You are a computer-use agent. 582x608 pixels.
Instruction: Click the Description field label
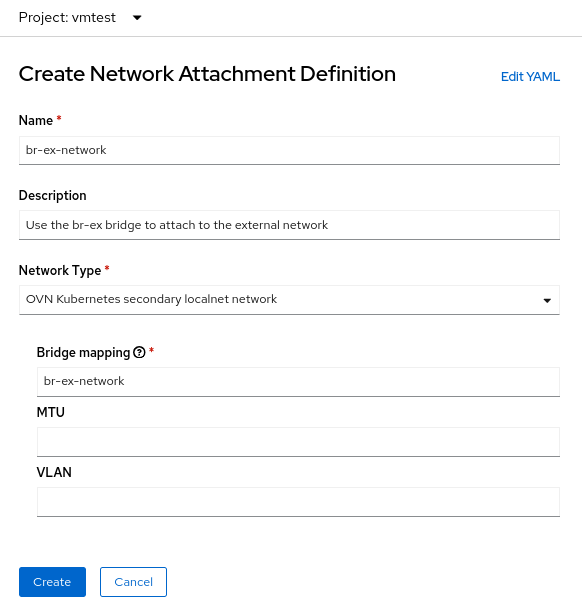(x=52, y=195)
